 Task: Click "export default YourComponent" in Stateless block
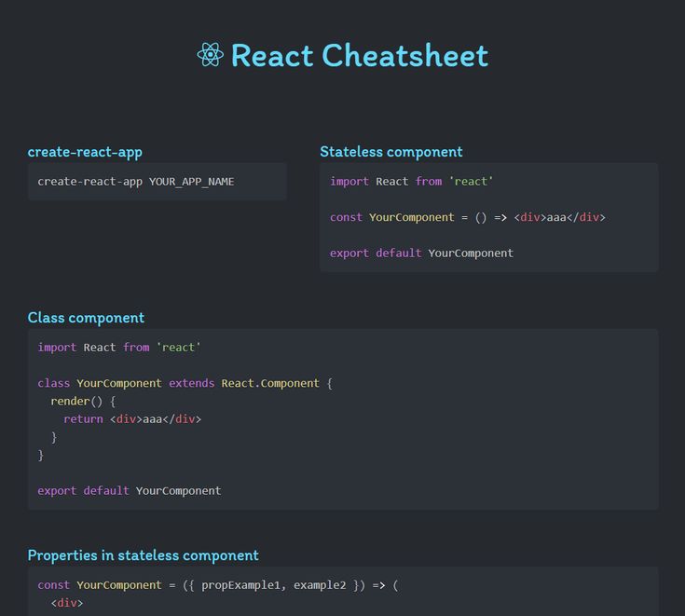pos(421,253)
